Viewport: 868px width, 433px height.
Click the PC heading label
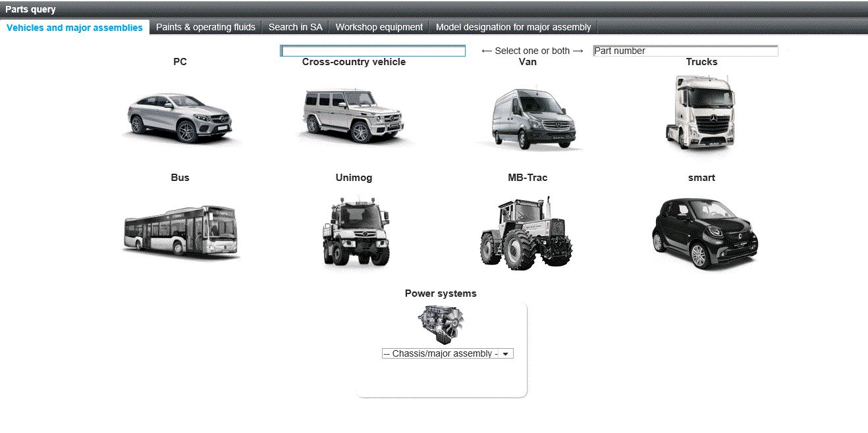(180, 62)
